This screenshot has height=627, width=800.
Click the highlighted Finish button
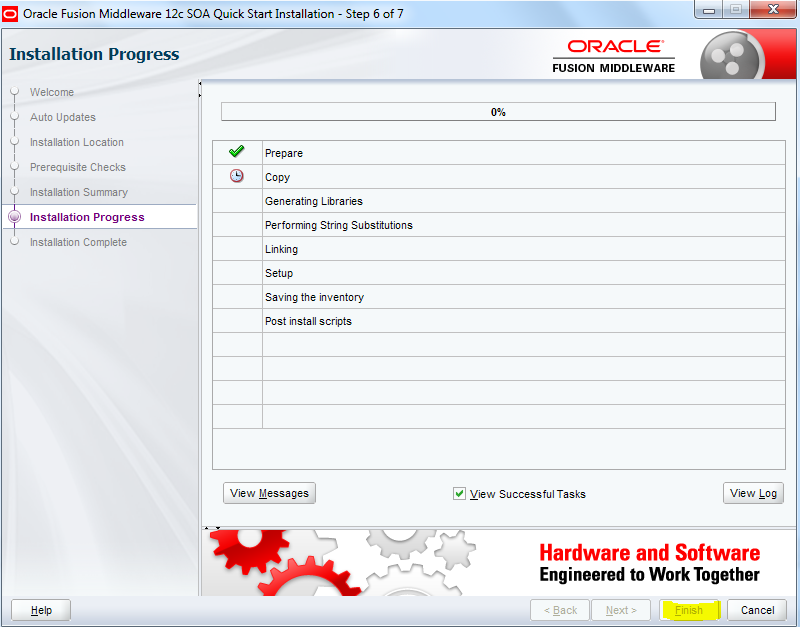(x=690, y=610)
